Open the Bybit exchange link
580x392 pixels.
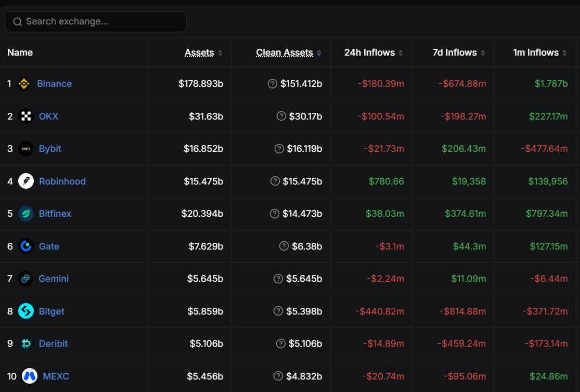(x=50, y=149)
